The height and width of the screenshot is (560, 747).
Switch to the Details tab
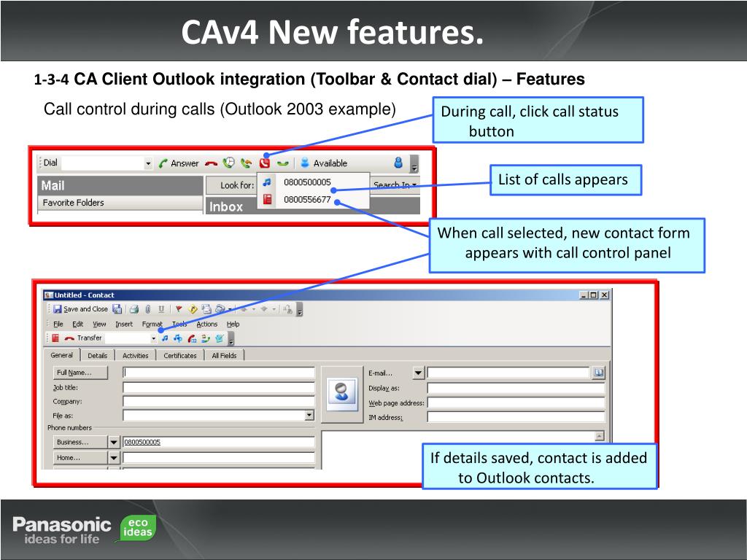click(98, 356)
